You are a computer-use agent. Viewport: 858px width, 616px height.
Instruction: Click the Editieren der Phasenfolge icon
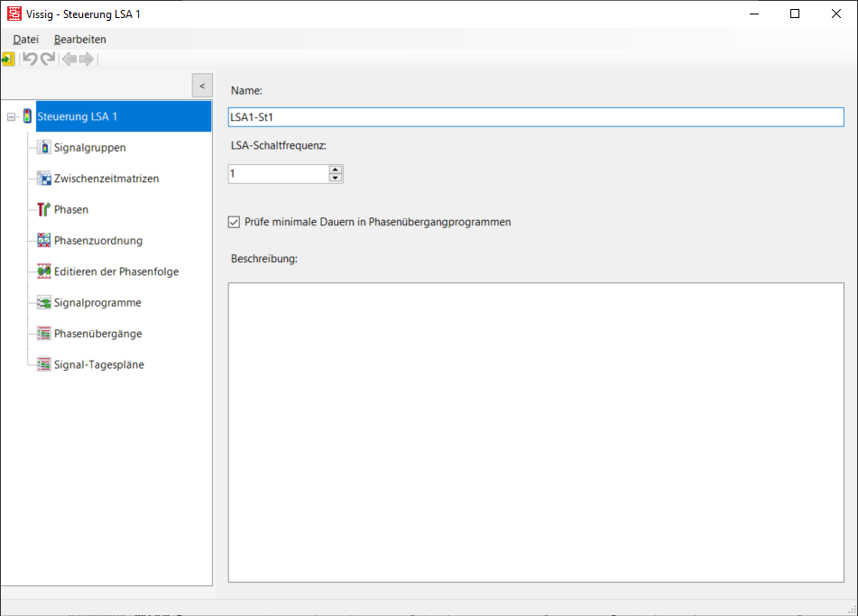point(44,271)
